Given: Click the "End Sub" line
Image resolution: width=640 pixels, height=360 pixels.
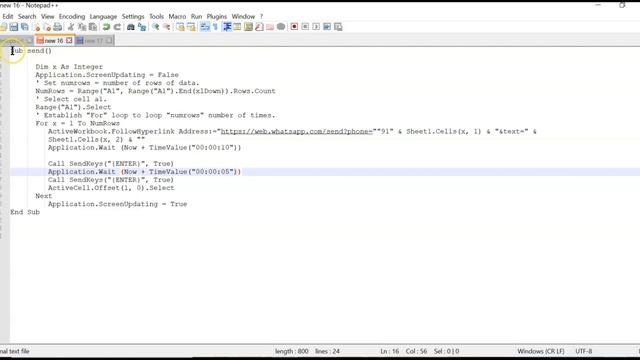Looking at the screenshot, I should [25, 212].
